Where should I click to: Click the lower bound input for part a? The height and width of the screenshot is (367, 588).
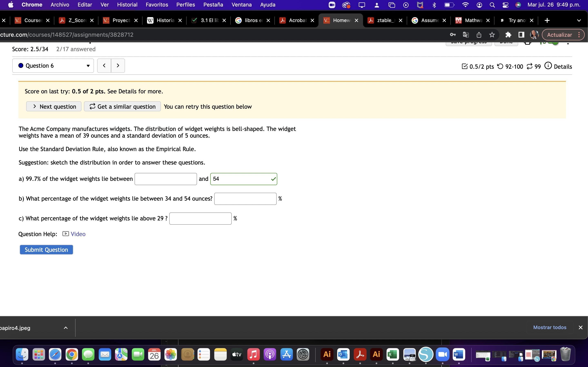point(166,179)
